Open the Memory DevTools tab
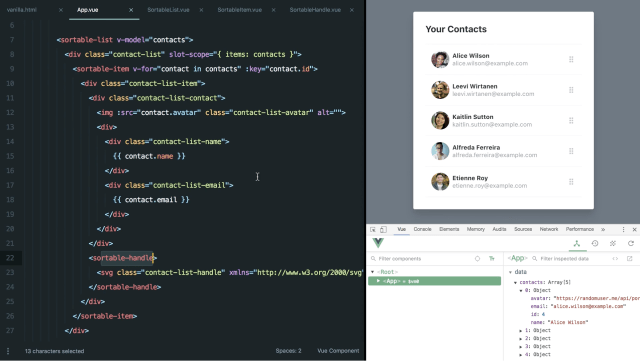640x363 pixels. (x=476, y=229)
